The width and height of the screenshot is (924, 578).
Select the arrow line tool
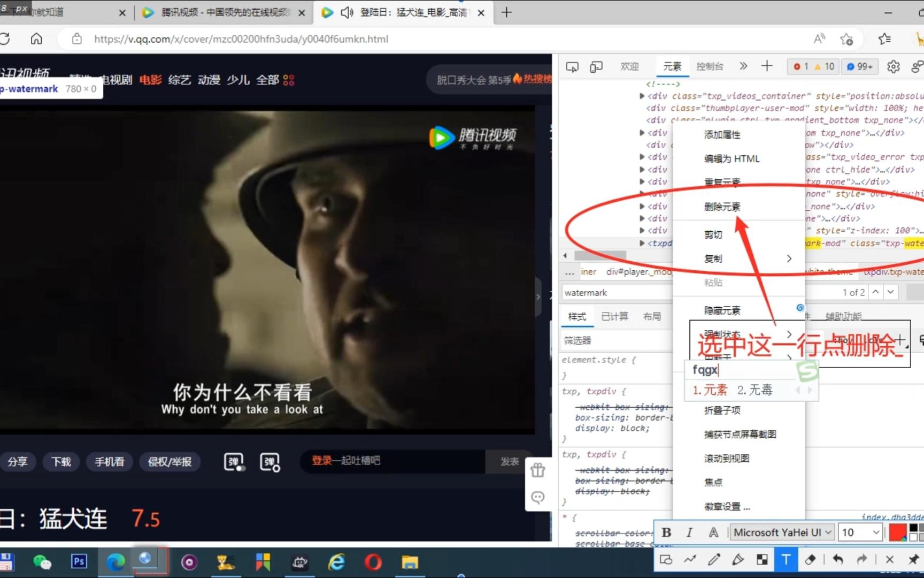(690, 560)
